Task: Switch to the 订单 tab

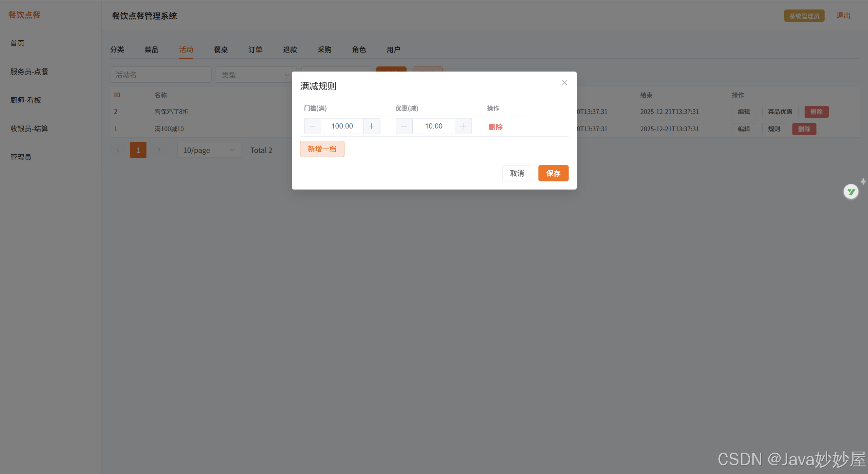Action: pos(255,50)
